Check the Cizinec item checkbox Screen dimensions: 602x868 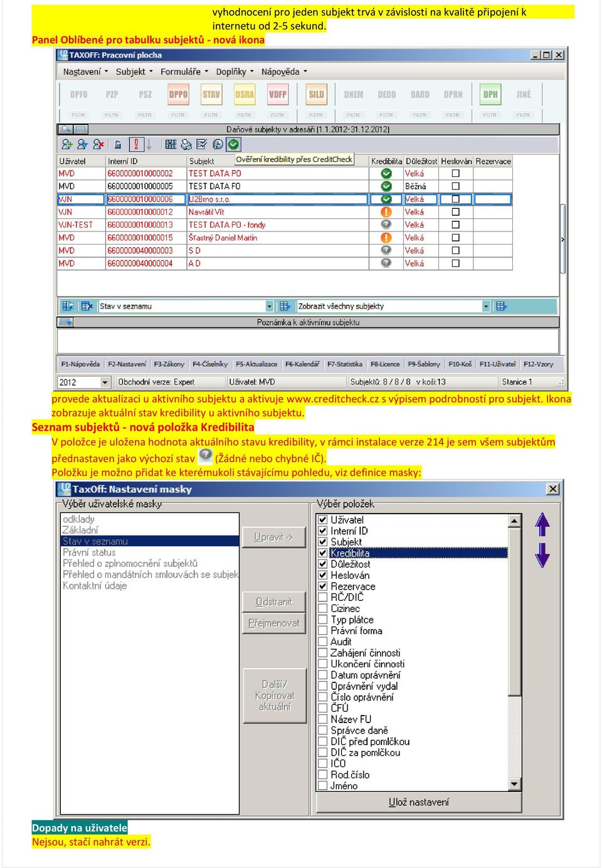click(323, 608)
